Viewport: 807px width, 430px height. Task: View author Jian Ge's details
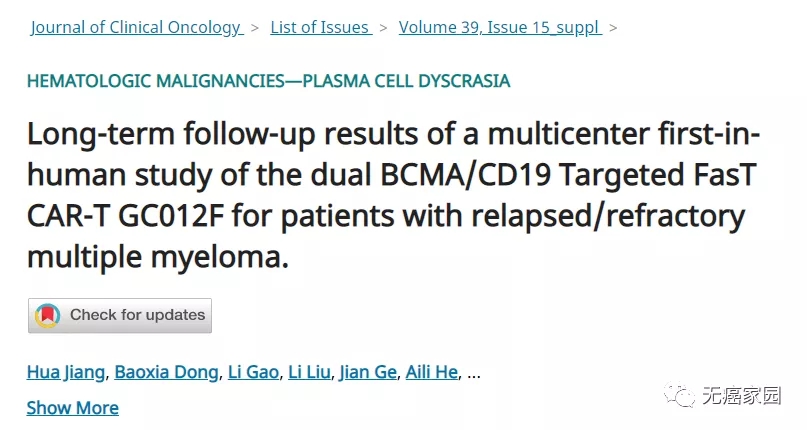367,373
